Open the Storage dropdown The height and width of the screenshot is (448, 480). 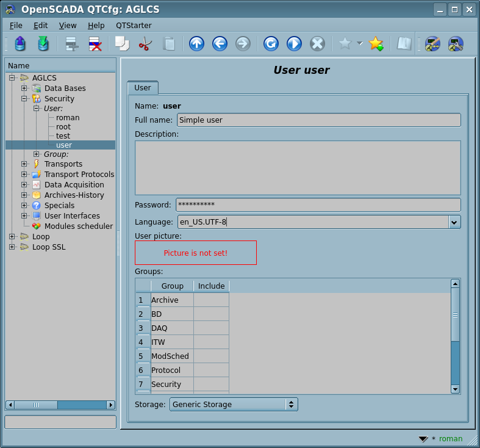[x=234, y=404]
